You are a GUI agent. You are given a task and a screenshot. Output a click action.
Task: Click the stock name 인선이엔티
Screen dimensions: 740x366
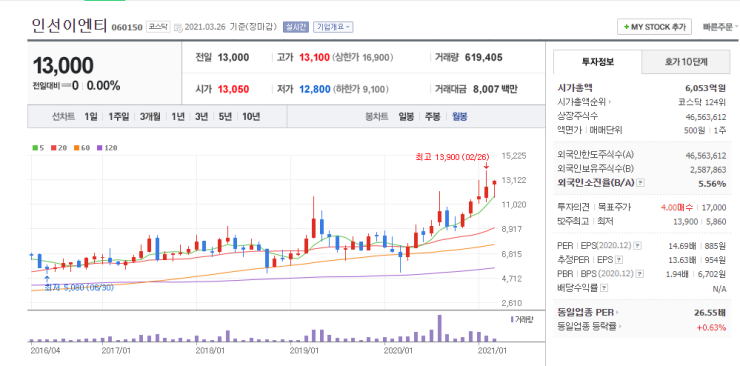pos(70,25)
